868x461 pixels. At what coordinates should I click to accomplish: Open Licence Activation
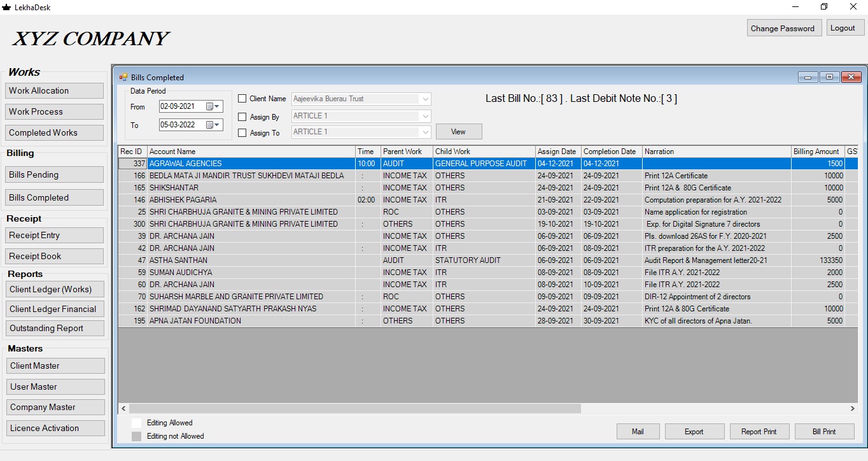pos(55,428)
